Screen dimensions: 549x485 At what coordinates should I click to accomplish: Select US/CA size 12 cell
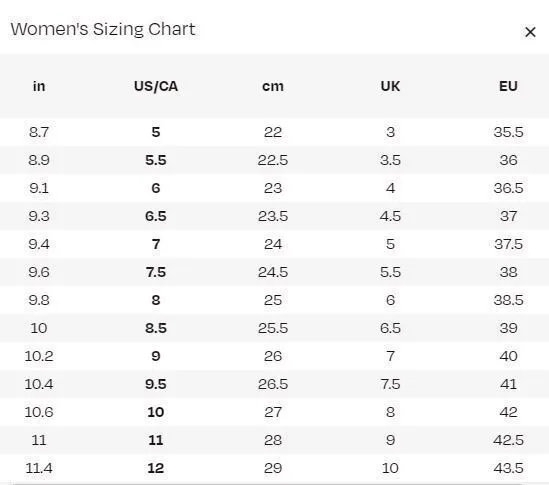156,468
